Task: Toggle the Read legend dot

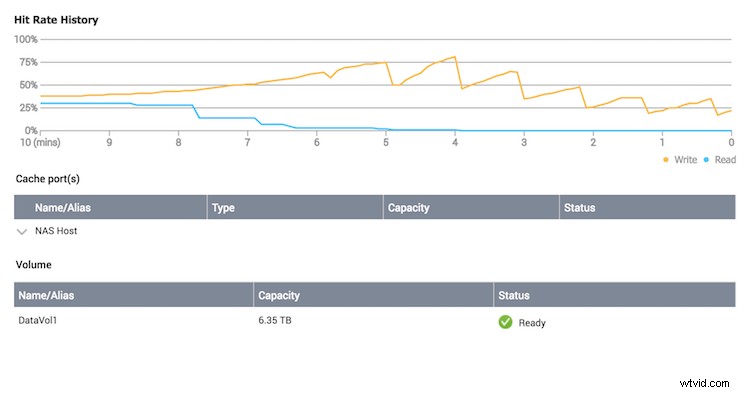Action: coord(706,160)
